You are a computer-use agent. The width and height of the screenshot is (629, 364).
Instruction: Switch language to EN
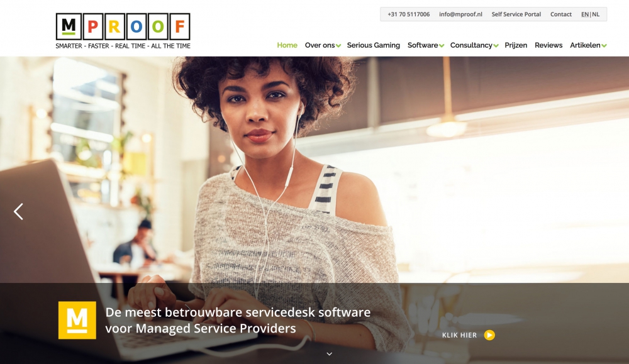[585, 14]
